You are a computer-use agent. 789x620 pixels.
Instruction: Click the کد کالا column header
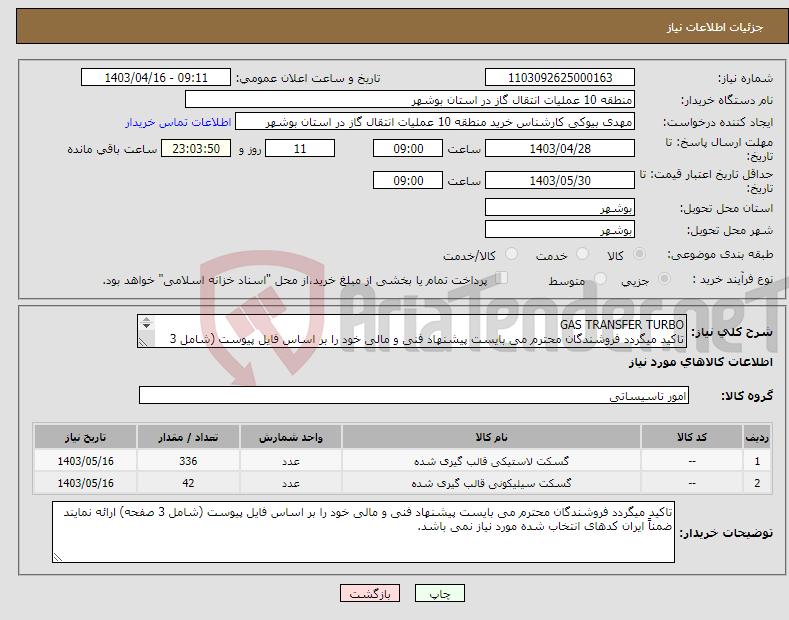coord(692,437)
